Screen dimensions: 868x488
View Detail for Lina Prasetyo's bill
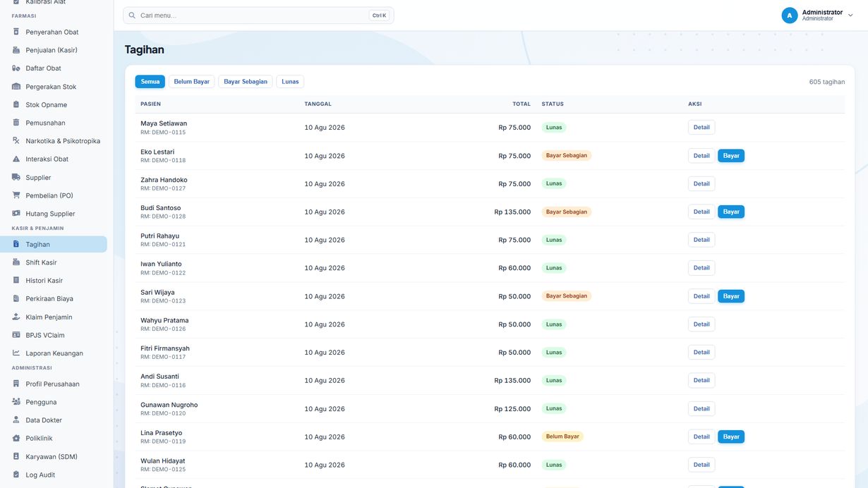pos(701,437)
